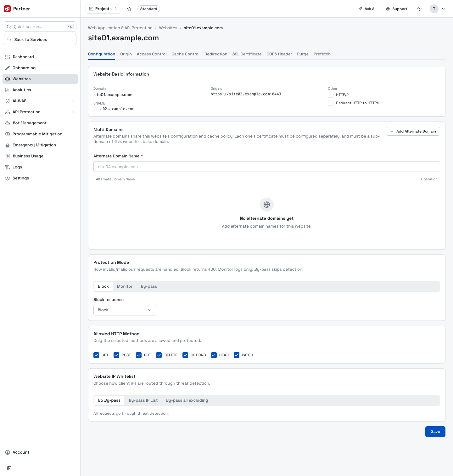The height and width of the screenshot is (476, 453).
Task: Uncheck the OPTIONS method checkbox
Action: tap(185, 355)
